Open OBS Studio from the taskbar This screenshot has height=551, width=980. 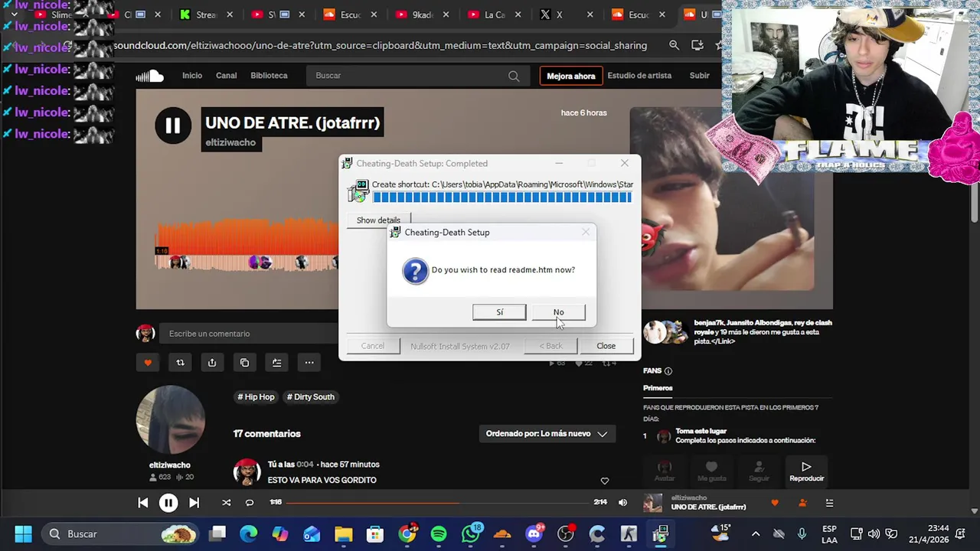(566, 533)
